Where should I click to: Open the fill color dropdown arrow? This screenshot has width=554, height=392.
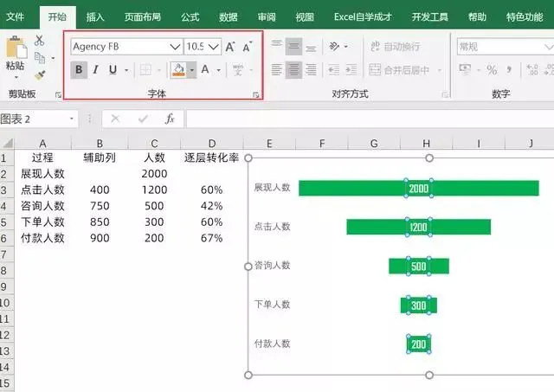(x=192, y=70)
